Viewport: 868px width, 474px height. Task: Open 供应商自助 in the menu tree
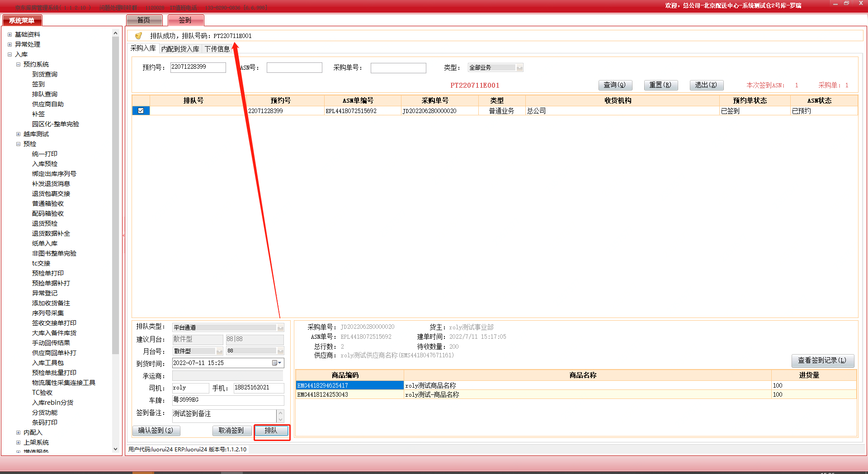pos(48,104)
